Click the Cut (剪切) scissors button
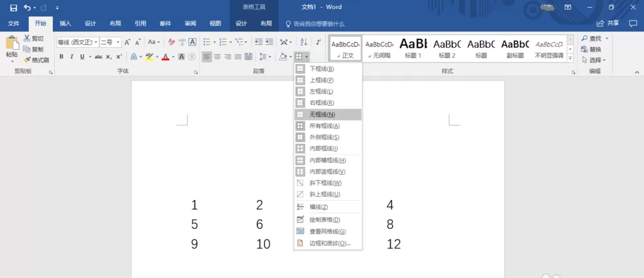The width and height of the screenshot is (644, 278). 33,38
